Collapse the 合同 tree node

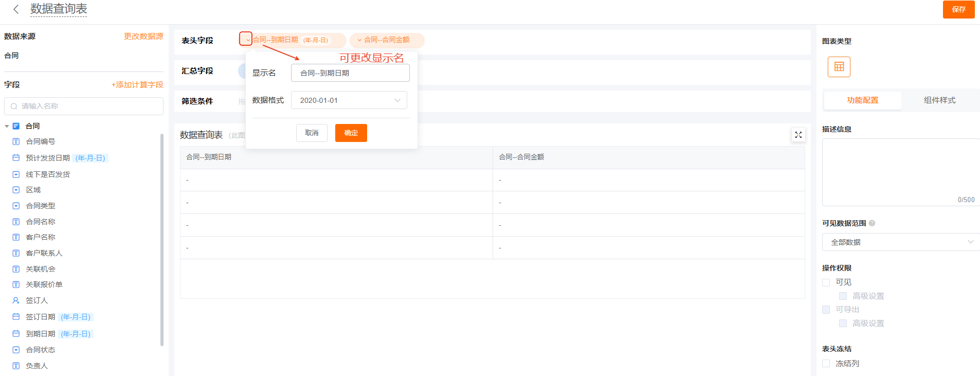pyautogui.click(x=7, y=126)
